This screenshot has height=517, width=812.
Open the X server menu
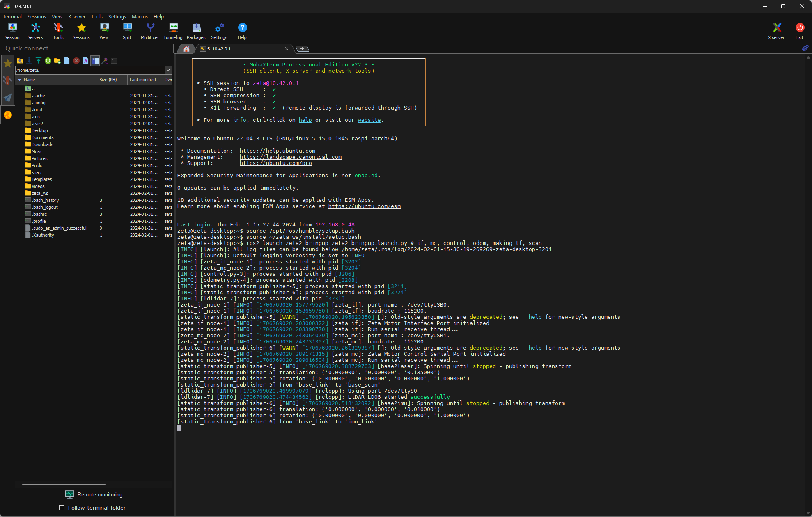(77, 16)
